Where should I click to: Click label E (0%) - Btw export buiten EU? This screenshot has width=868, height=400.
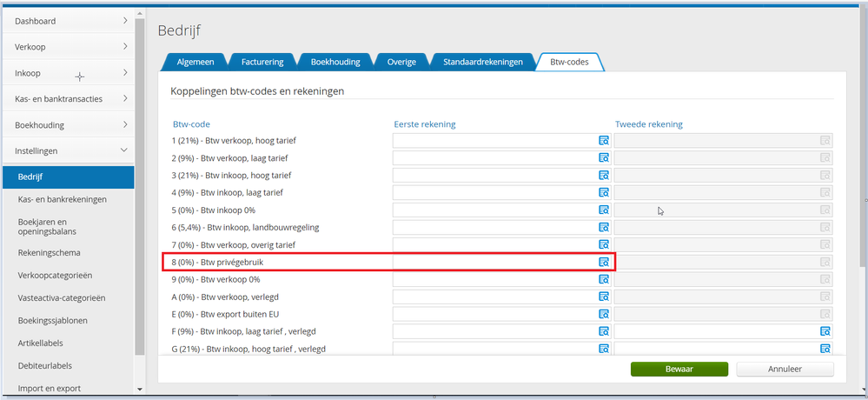(x=225, y=314)
